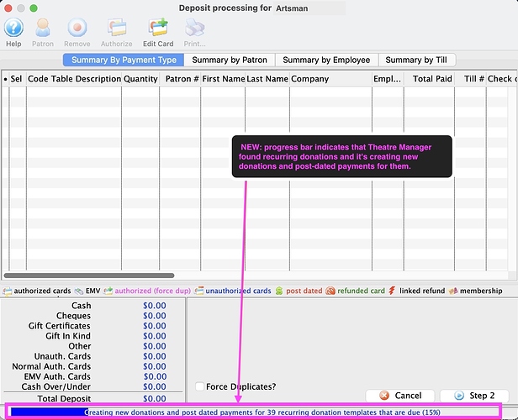Click the Cash Over/Under amount value

pyautogui.click(x=155, y=386)
